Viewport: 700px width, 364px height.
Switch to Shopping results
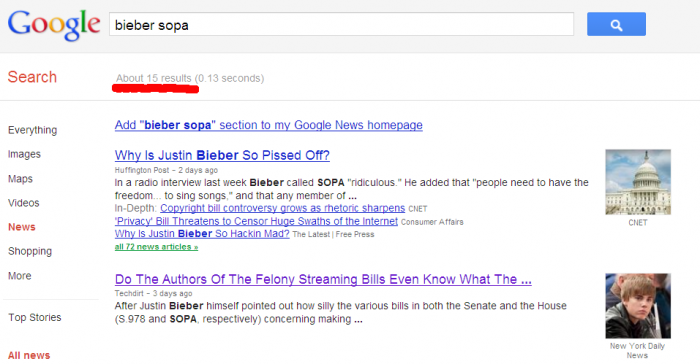coord(30,251)
